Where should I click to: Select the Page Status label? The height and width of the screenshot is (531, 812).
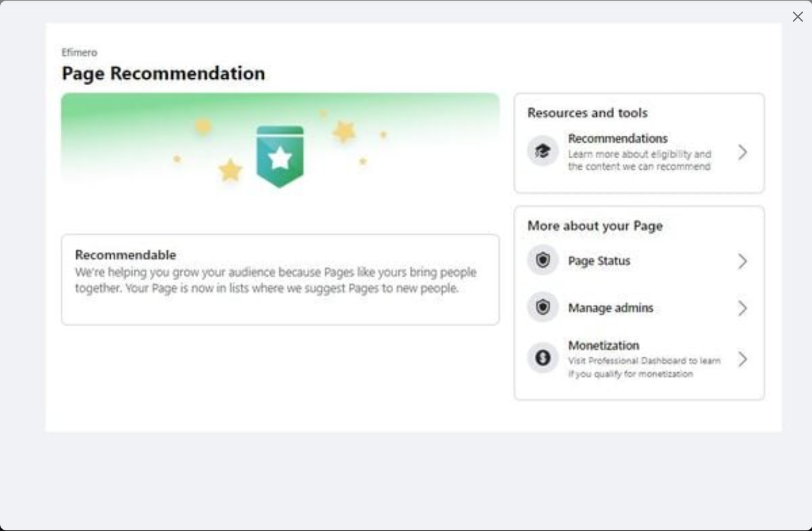pos(599,261)
